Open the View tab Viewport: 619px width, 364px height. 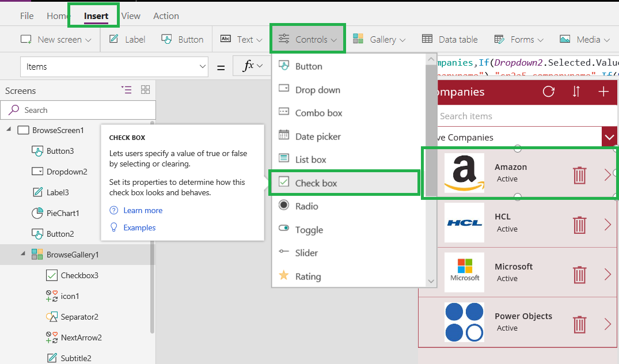pyautogui.click(x=131, y=16)
